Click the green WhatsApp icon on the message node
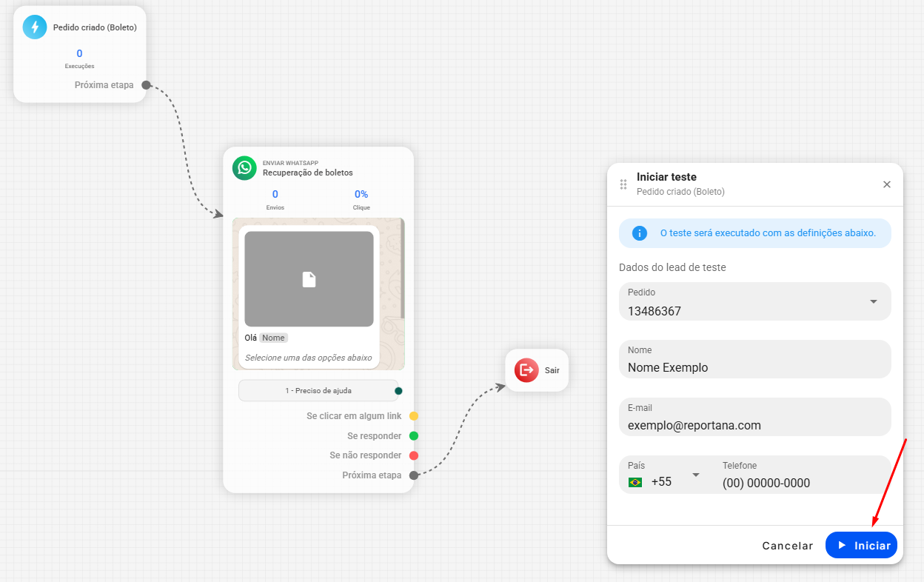924x582 pixels. 244,168
